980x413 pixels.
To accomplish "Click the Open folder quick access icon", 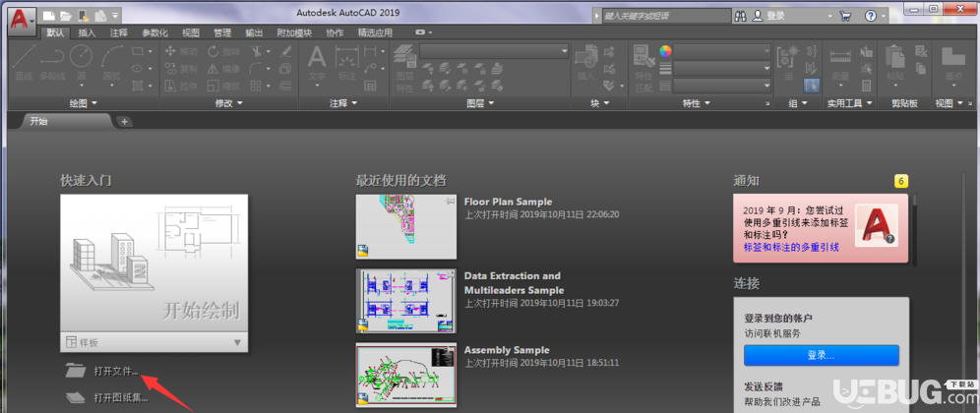I will pos(66,15).
